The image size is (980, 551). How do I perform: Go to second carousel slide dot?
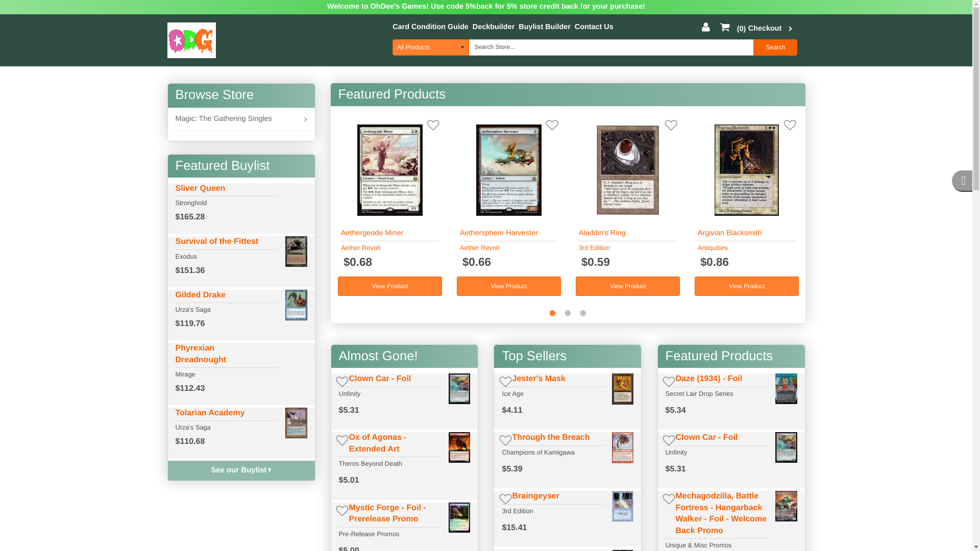point(568,313)
